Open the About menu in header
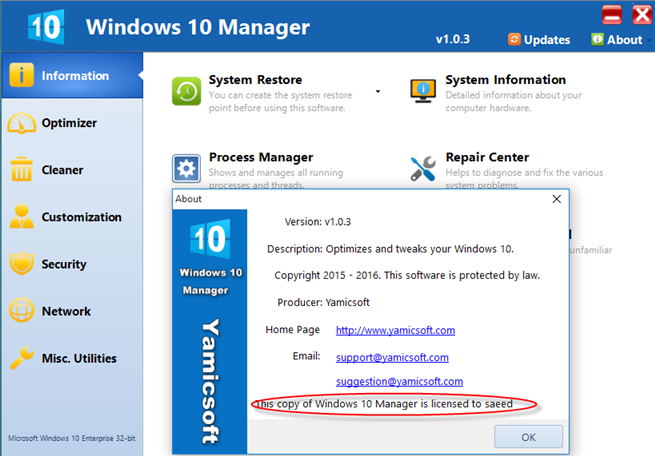The width and height of the screenshot is (655, 456). pyautogui.click(x=616, y=40)
